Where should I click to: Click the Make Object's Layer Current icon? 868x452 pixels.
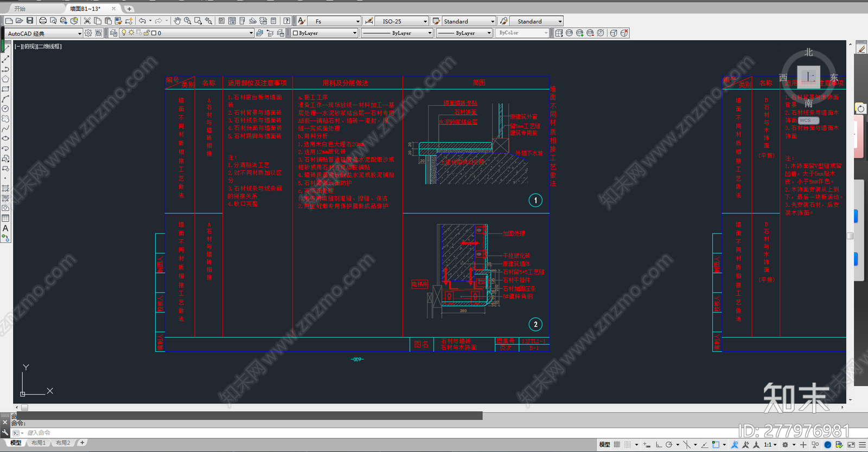(260, 33)
